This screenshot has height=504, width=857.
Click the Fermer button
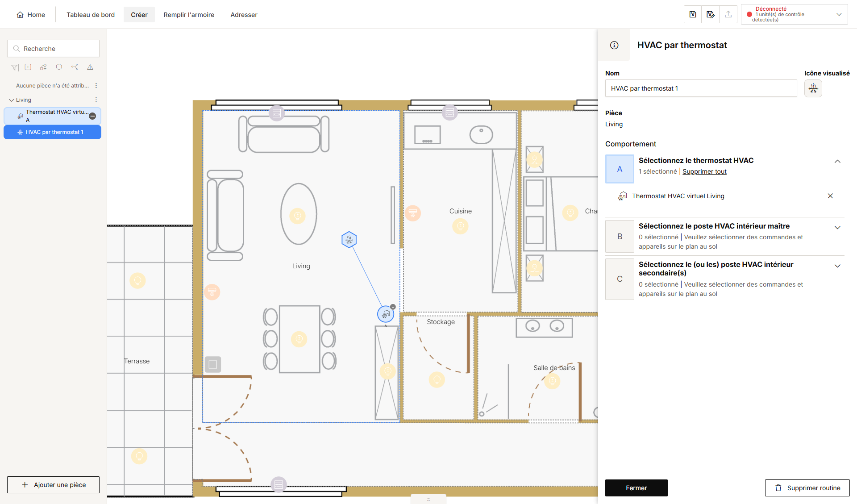click(637, 488)
